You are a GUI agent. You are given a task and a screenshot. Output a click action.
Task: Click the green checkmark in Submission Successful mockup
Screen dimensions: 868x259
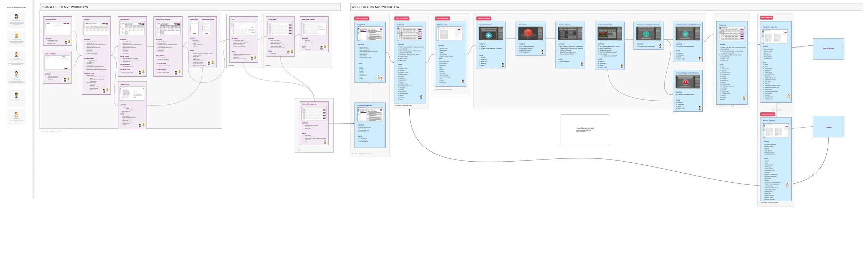(685, 34)
